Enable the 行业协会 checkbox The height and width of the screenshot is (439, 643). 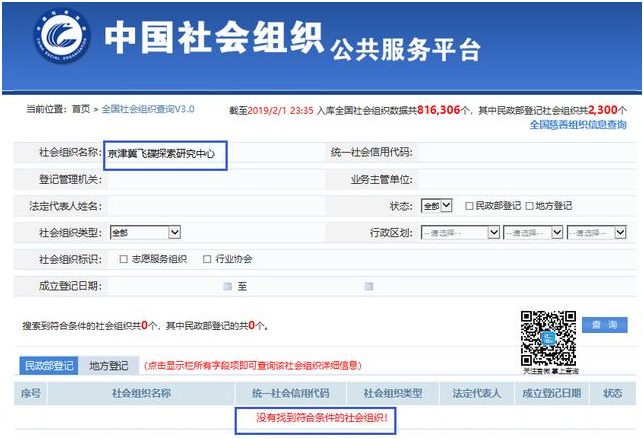tap(207, 259)
